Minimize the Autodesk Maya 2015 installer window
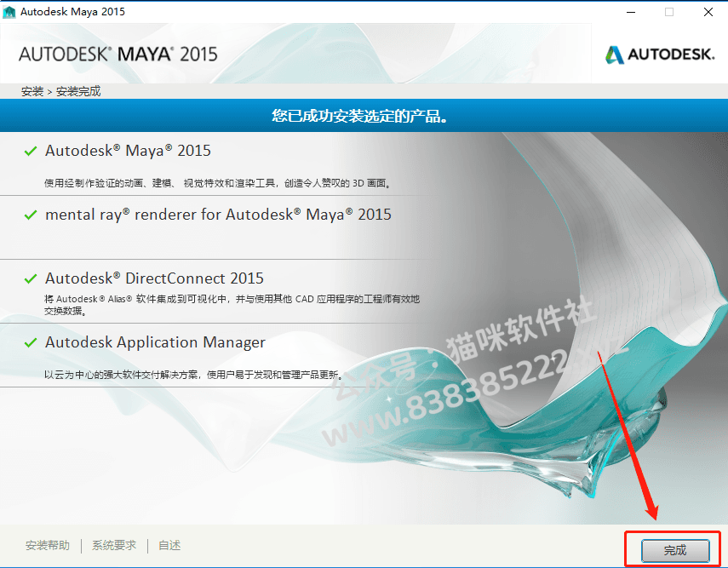This screenshot has width=728, height=568. 630,12
